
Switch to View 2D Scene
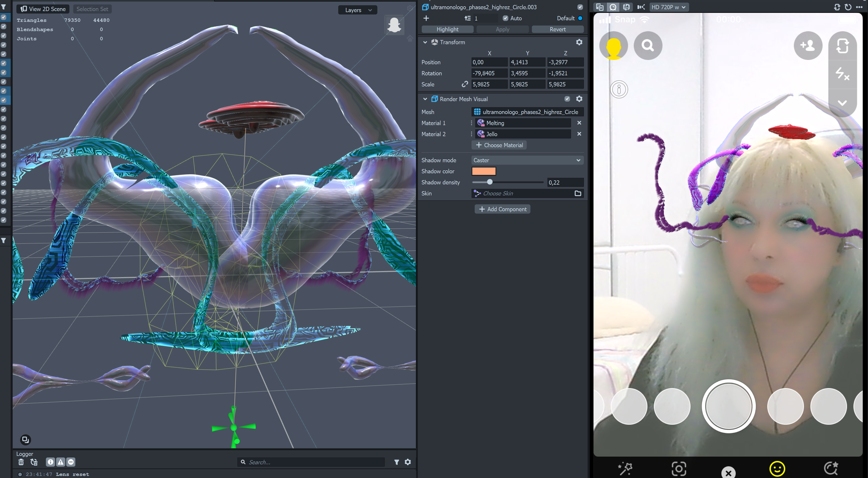coord(43,9)
